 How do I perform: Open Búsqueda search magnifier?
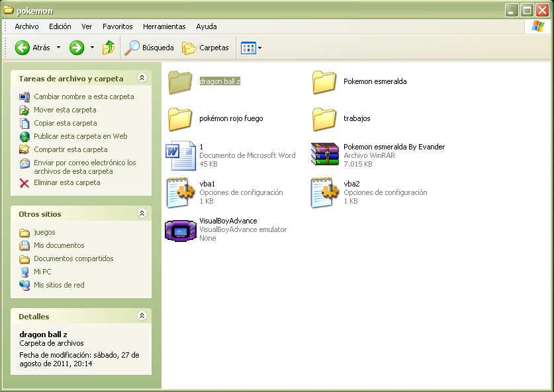coord(132,48)
